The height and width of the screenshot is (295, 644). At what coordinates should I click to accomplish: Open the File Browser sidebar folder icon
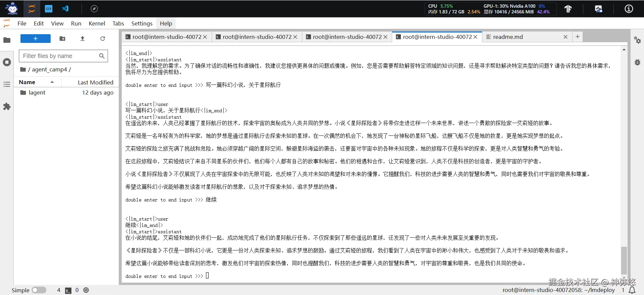click(7, 40)
